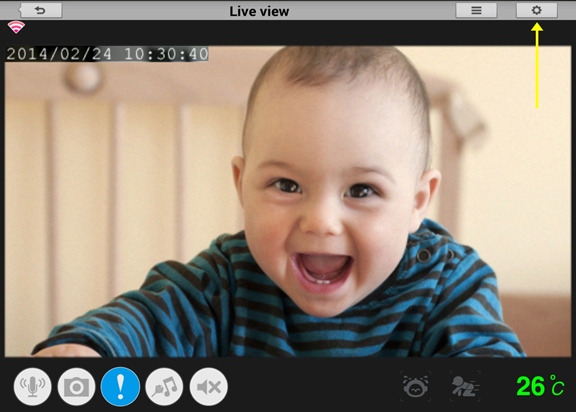576x412 pixels.
Task: Click the Celsius unit symbol
Action: (557, 385)
